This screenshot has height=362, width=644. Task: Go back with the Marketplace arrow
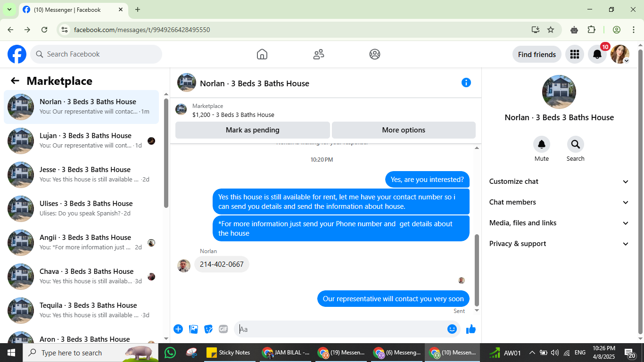[x=15, y=81]
